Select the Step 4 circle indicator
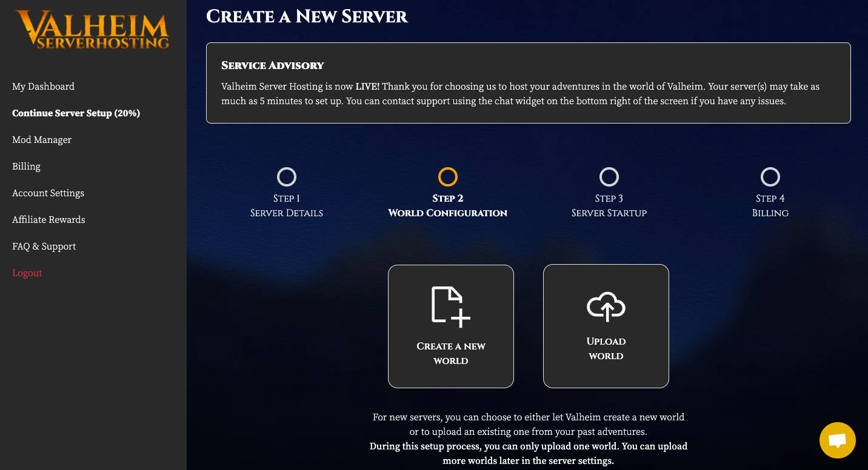This screenshot has height=470, width=868. (770, 177)
